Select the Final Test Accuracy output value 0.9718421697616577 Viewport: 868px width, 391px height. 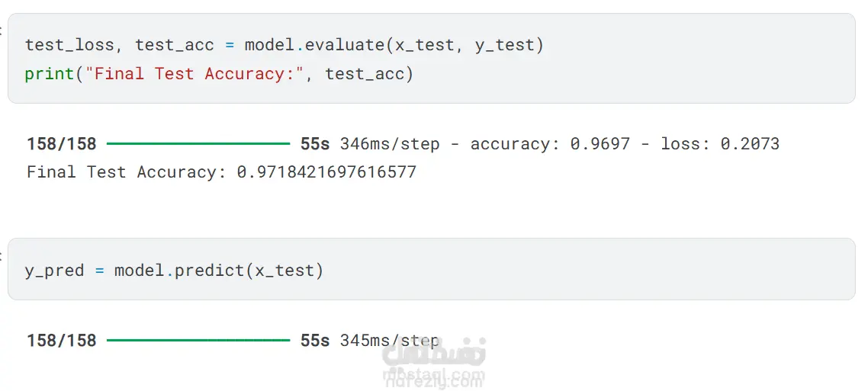(x=326, y=172)
